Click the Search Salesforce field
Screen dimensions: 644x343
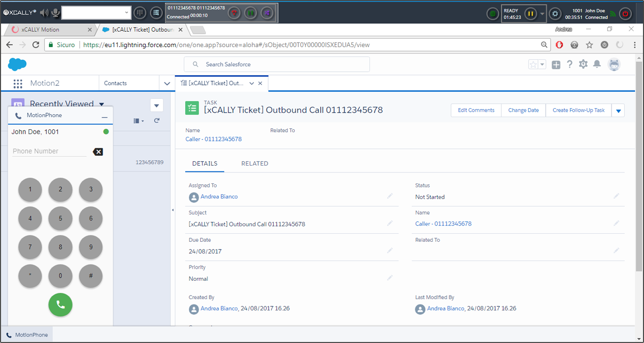click(x=277, y=64)
